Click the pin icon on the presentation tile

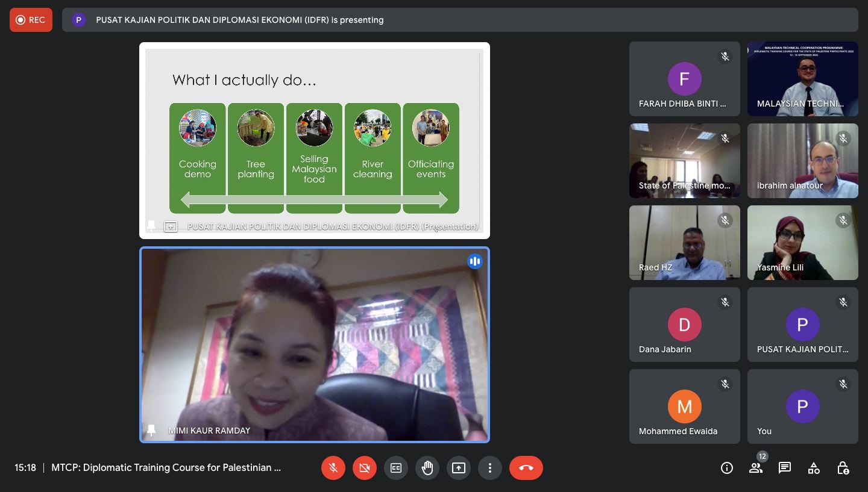pos(151,226)
